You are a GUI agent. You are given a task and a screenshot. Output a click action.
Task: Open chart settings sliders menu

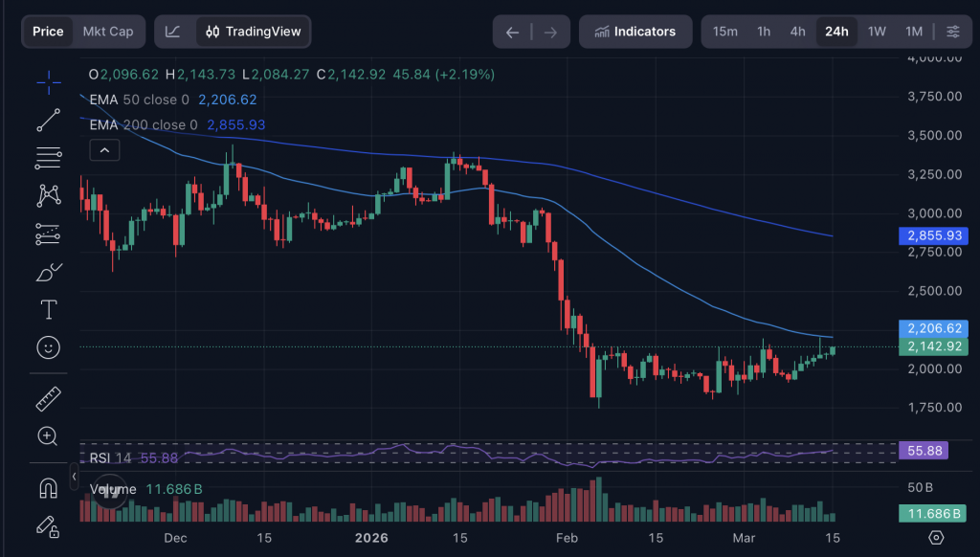pyautogui.click(x=952, y=32)
